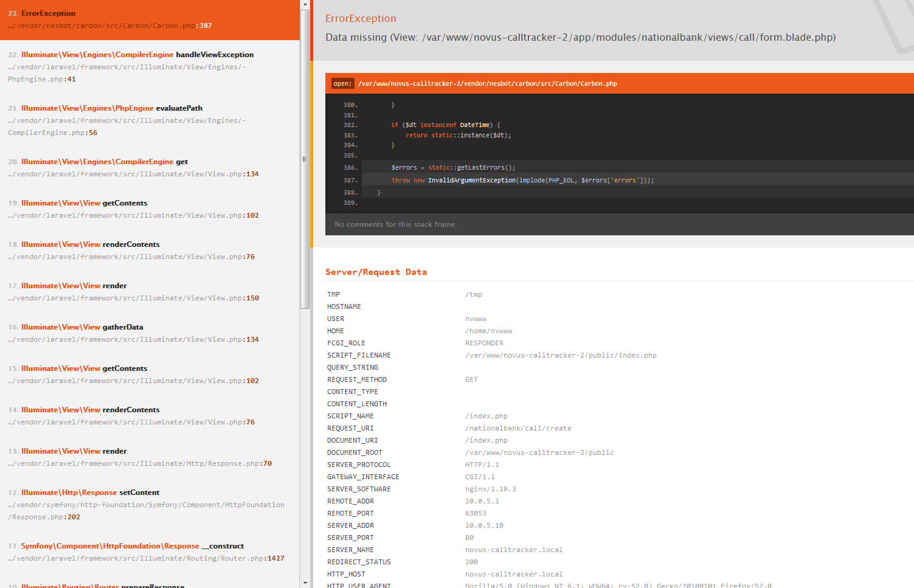
Task: Click code line 386 getLastErrors
Action: tap(453, 167)
